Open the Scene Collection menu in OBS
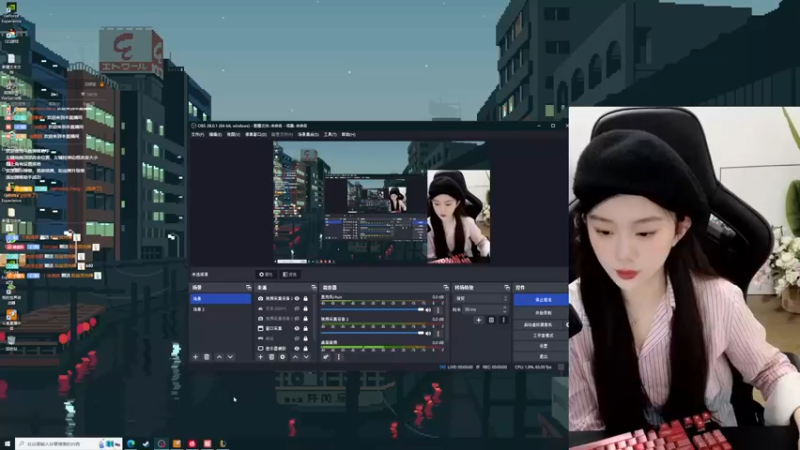The image size is (800, 450). point(308,135)
